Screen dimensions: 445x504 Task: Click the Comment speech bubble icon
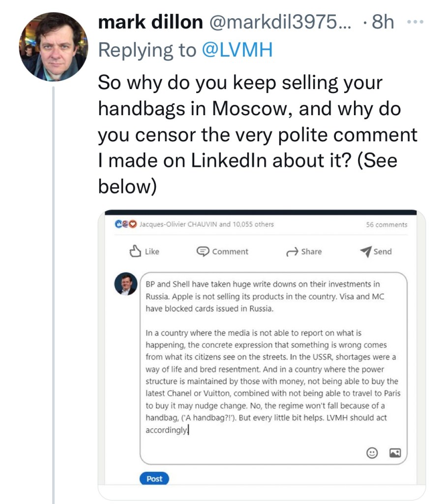coord(203,252)
